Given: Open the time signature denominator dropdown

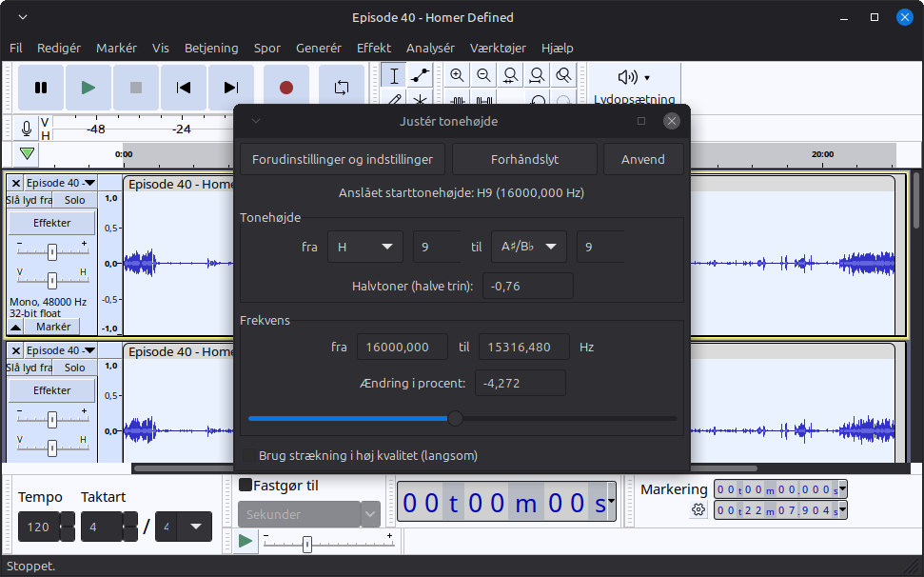Looking at the screenshot, I should pos(184,527).
